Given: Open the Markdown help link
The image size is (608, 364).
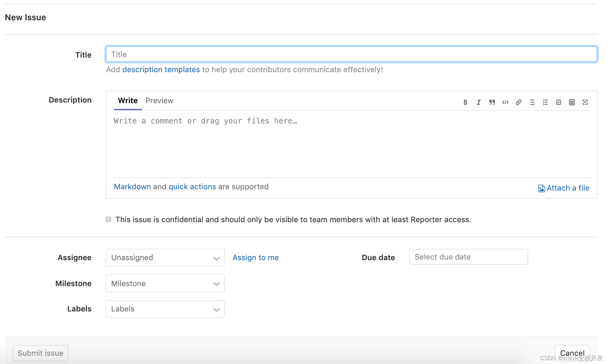Looking at the screenshot, I should [x=132, y=187].
